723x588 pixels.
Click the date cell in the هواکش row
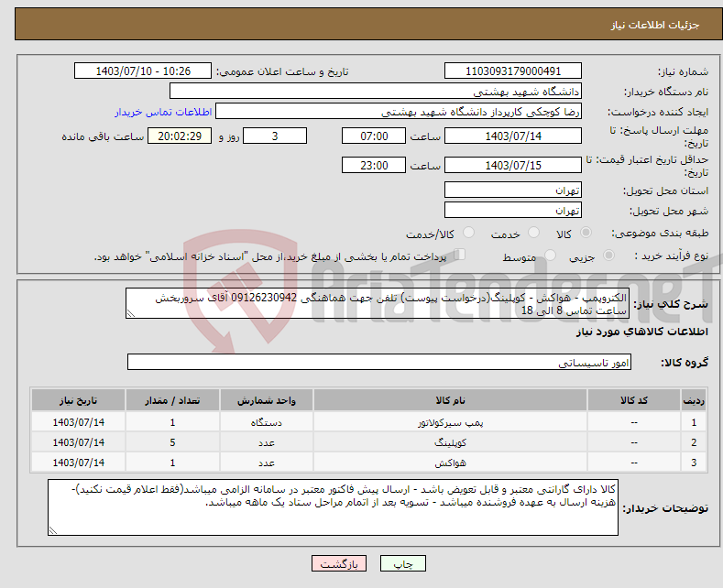point(79,463)
